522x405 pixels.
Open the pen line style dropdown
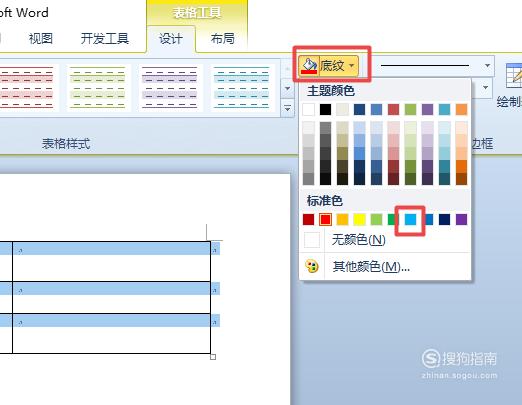coord(487,65)
